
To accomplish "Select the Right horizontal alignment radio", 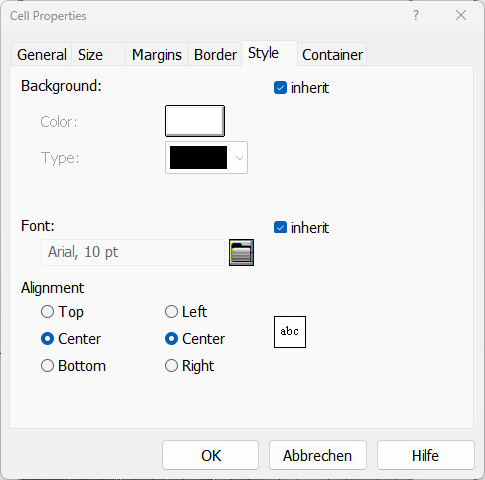I will [171, 366].
